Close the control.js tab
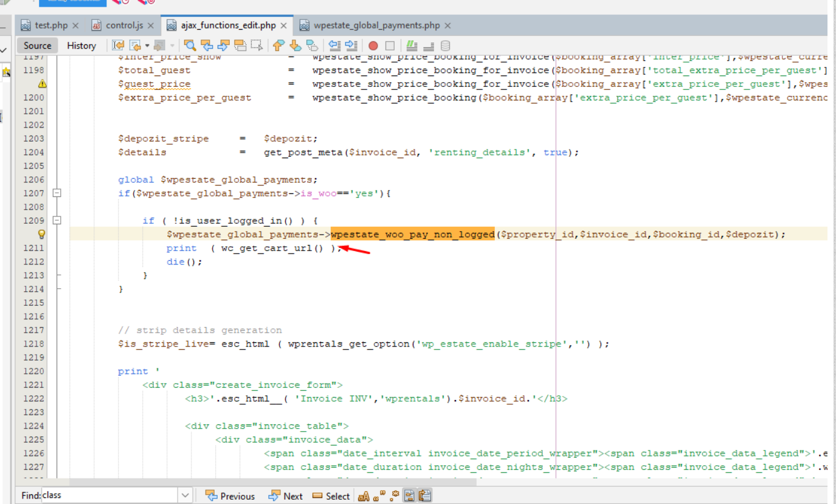Screen dimensions: 836x504 (x=151, y=26)
